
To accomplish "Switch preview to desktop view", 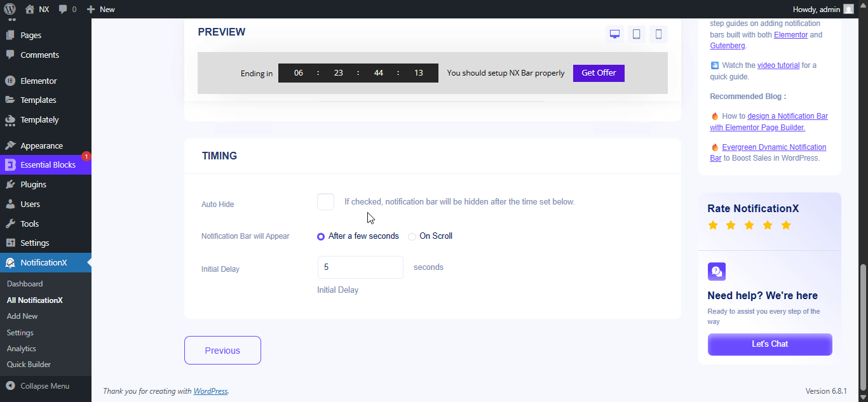I will (614, 34).
